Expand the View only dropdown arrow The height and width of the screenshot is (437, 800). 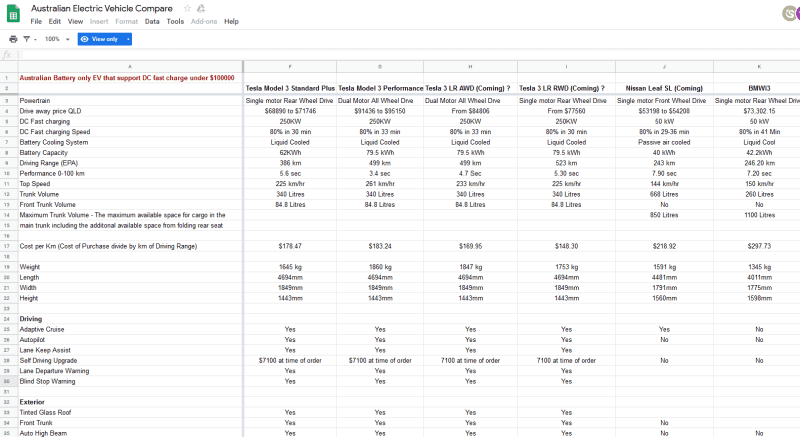pyautogui.click(x=128, y=39)
